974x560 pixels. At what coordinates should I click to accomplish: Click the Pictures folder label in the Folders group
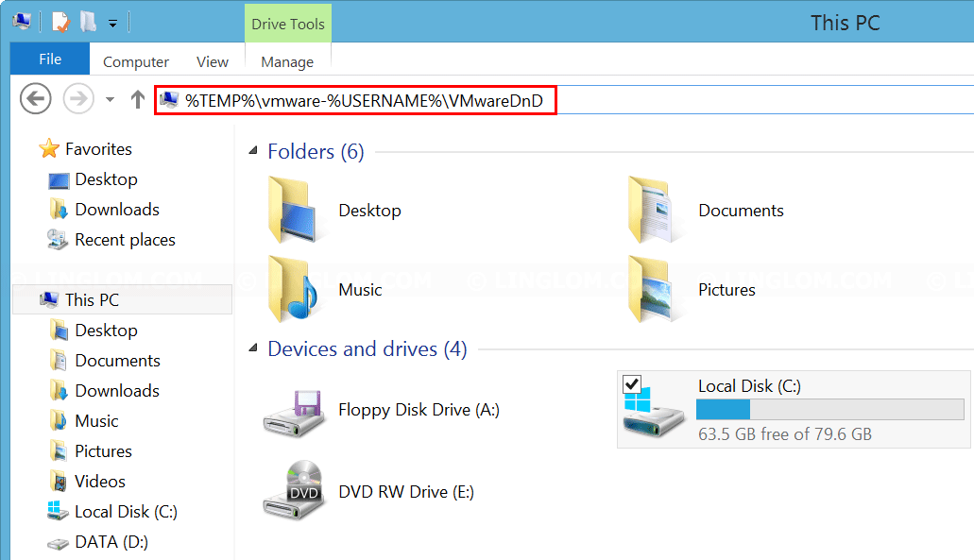pos(726,290)
